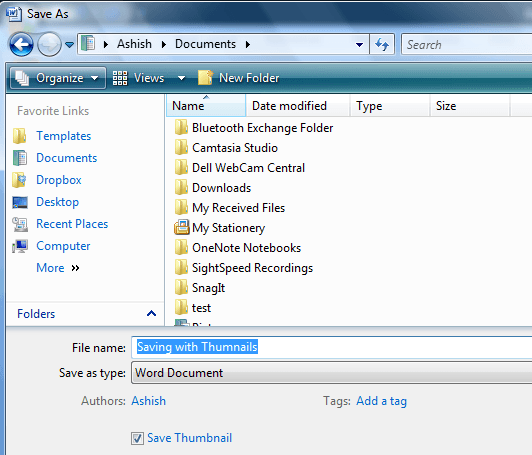Open Recent Places favorite link

(x=72, y=224)
